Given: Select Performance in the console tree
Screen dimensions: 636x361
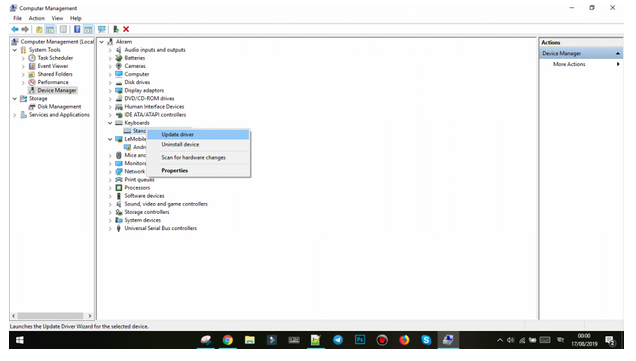Looking at the screenshot, I should (53, 82).
